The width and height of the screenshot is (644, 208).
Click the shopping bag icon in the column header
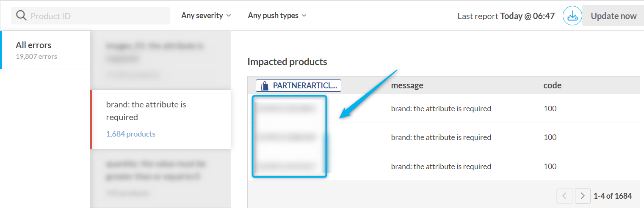point(265,86)
